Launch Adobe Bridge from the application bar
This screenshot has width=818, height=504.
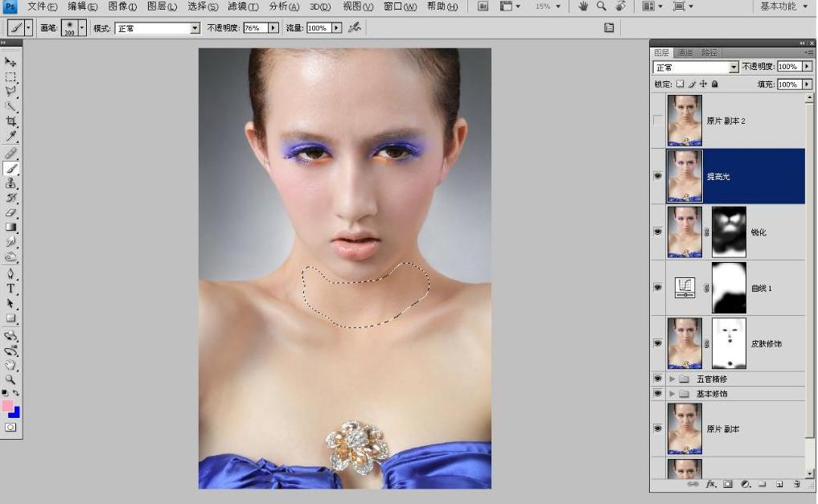483,6
